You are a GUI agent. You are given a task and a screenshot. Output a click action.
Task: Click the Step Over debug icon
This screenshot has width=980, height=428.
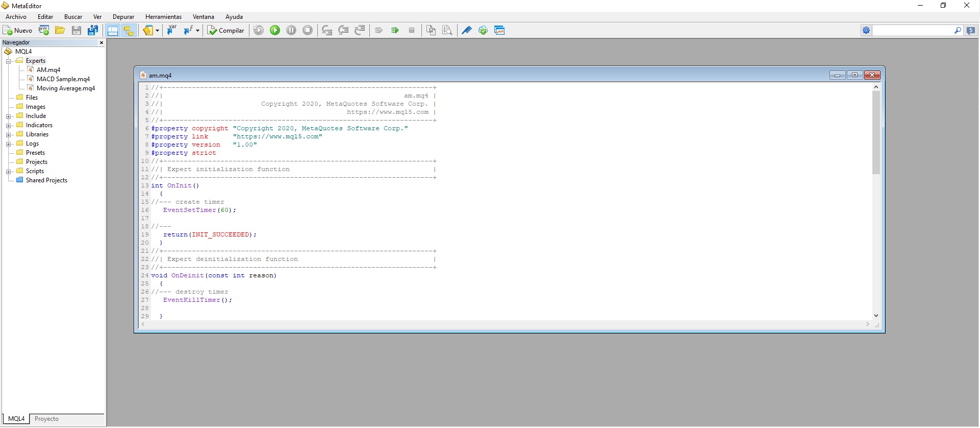point(343,30)
